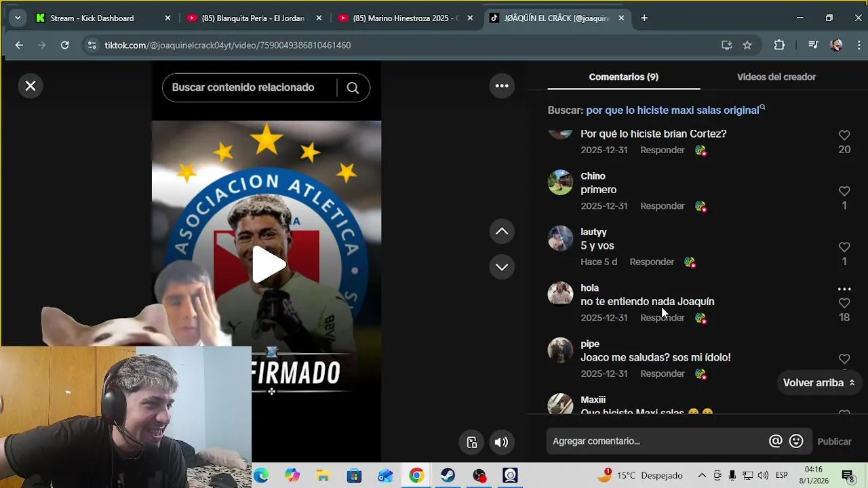
Task: Click the tiktok.com address bar URL
Action: click(x=228, y=45)
